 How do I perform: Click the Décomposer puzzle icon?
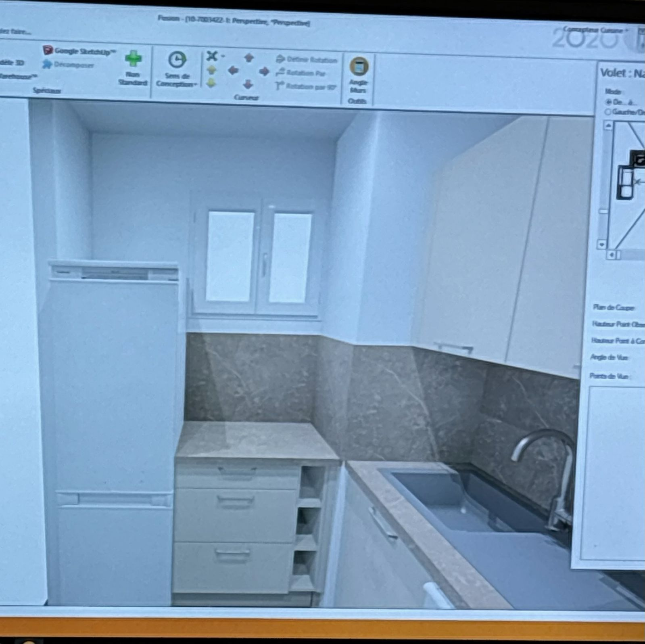(x=47, y=65)
